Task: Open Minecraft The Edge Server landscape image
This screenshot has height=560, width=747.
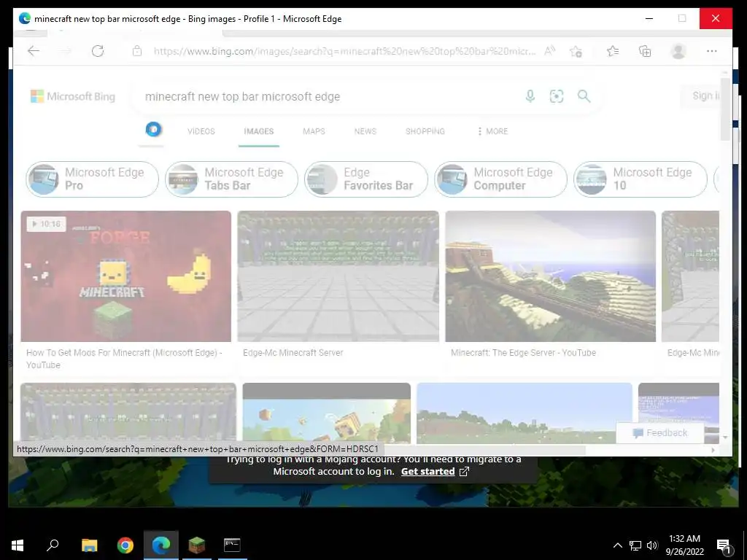Action: (x=550, y=276)
